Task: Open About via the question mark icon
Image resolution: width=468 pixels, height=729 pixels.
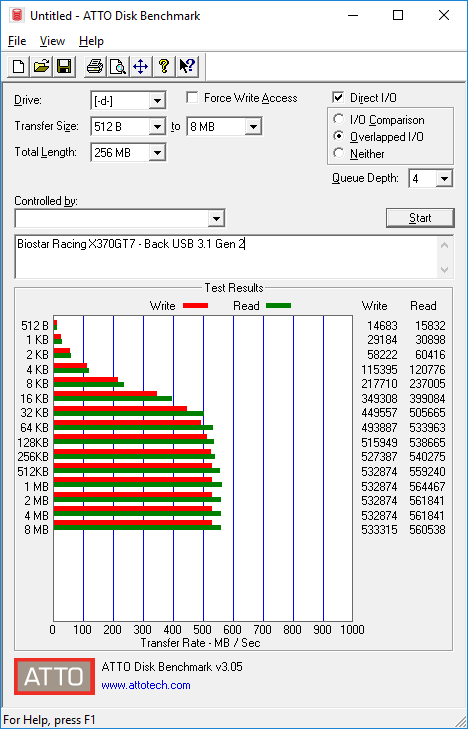Action: click(x=163, y=66)
